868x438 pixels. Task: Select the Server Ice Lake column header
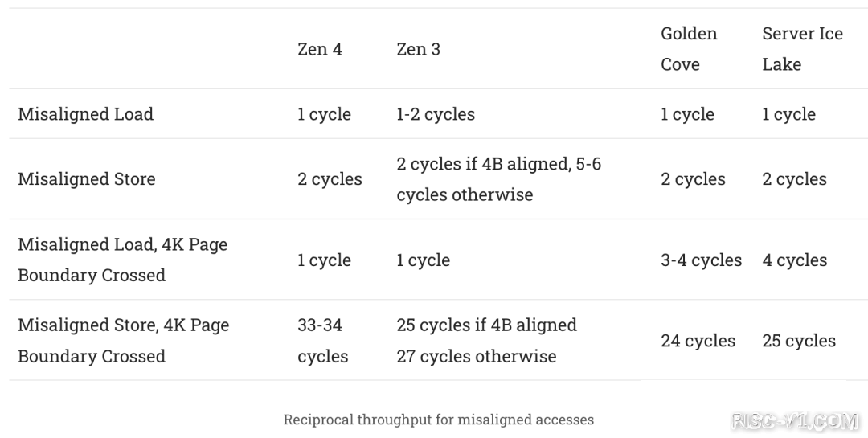pos(802,49)
